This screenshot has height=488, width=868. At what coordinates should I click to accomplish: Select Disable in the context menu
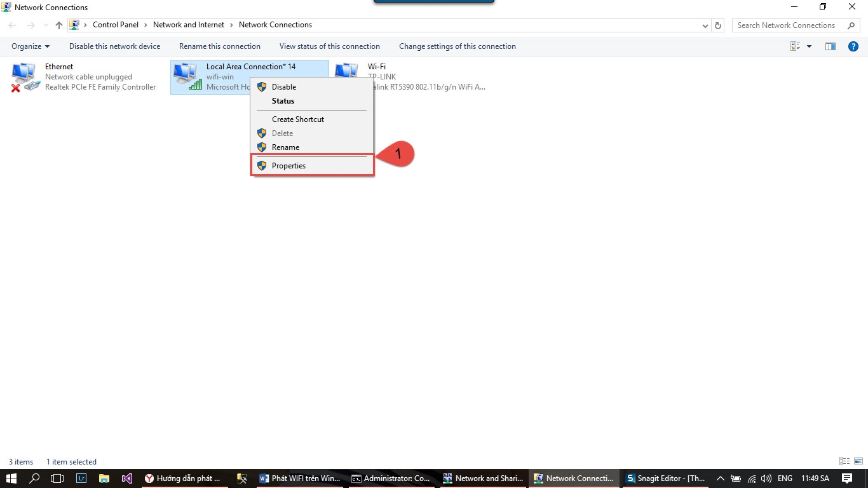coord(313,87)
